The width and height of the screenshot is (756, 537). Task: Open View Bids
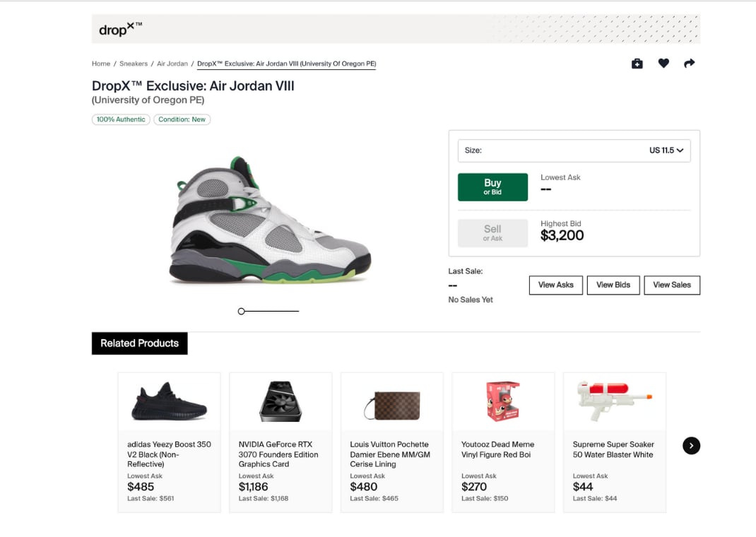[613, 285]
